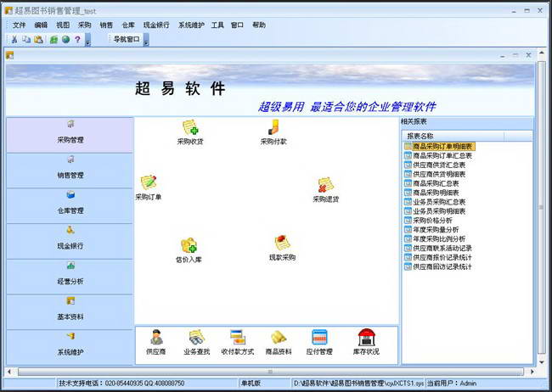Click status bar 技术支持电话 text
Image resolution: width=552 pixels, height=392 pixels.
pos(121,384)
